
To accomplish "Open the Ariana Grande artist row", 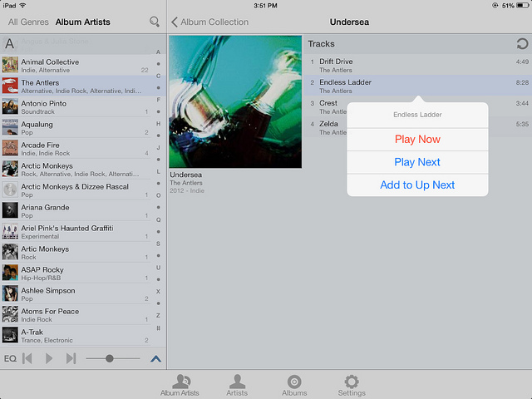I will [x=76, y=210].
